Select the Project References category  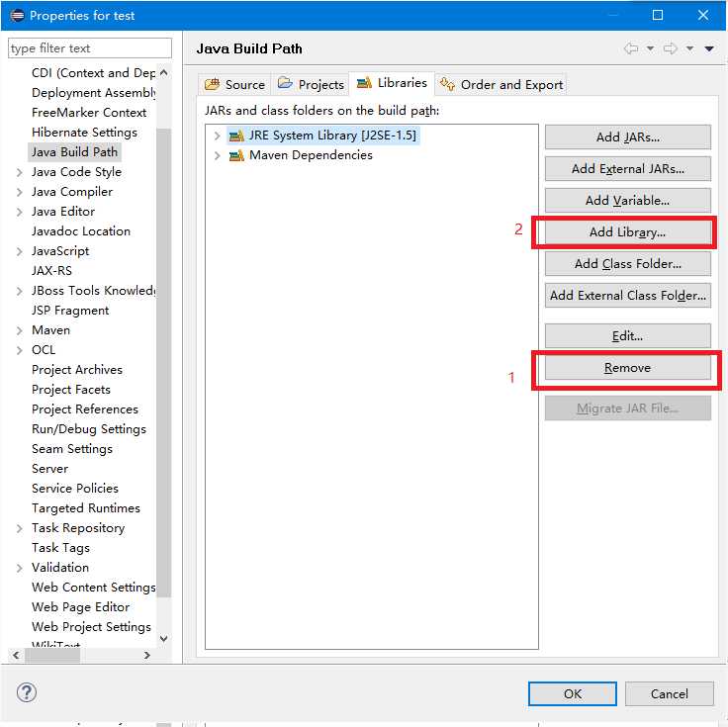84,409
